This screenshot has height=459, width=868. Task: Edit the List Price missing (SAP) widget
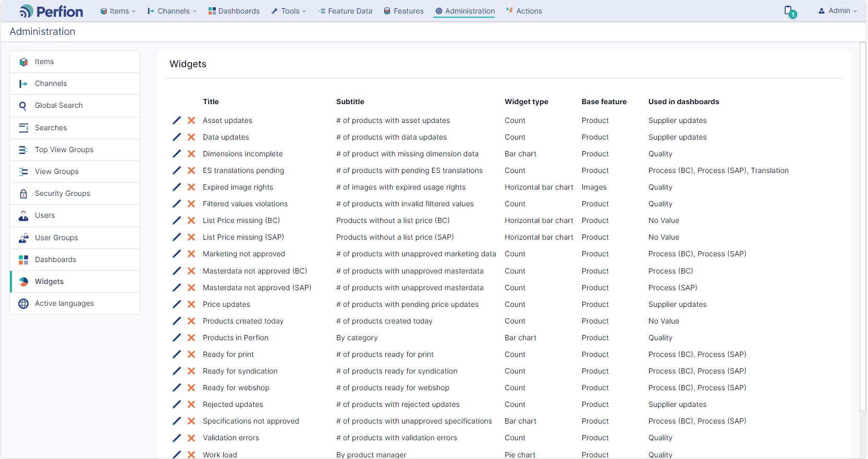pos(177,237)
